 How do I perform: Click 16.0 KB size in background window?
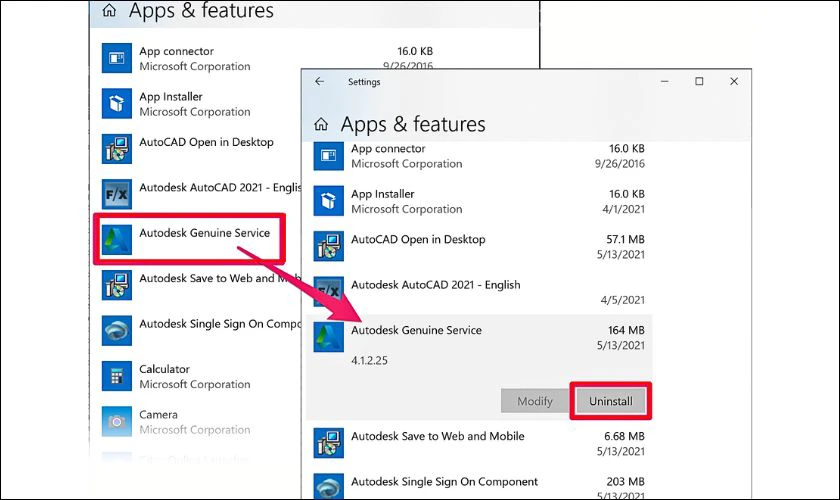tap(415, 51)
